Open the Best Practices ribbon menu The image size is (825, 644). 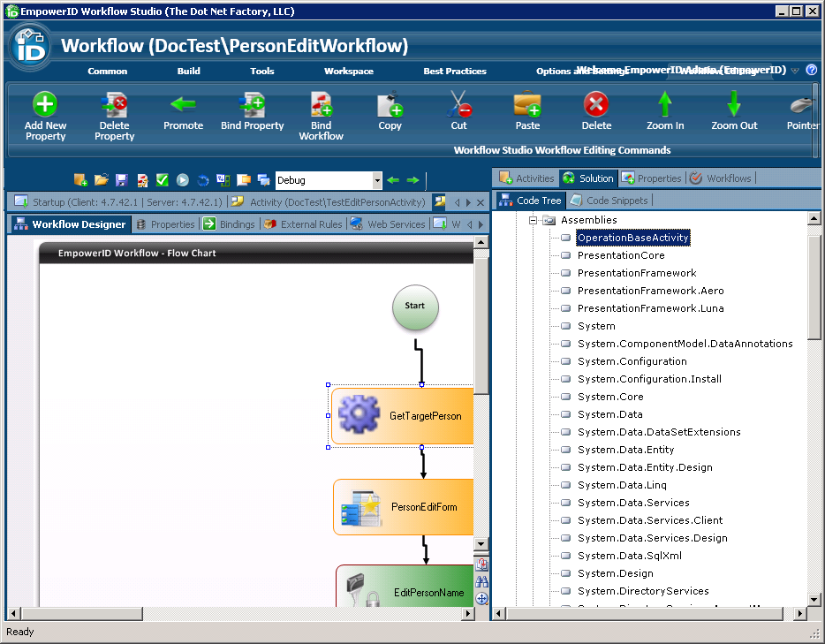(x=455, y=71)
